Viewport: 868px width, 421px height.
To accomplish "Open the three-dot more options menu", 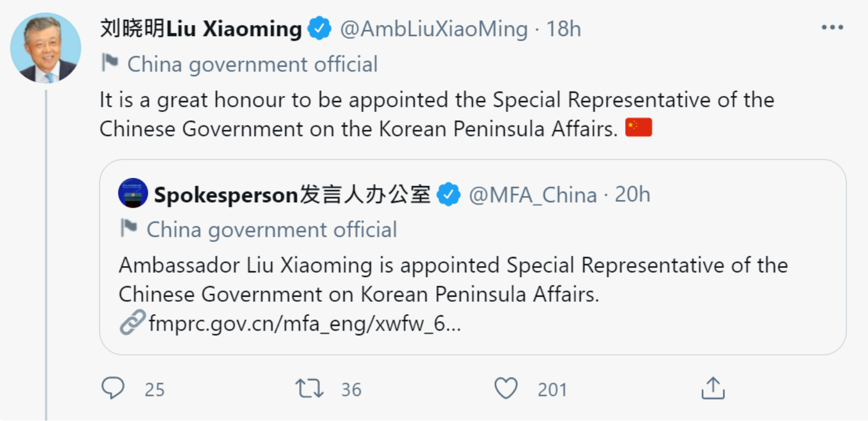I will click(832, 28).
